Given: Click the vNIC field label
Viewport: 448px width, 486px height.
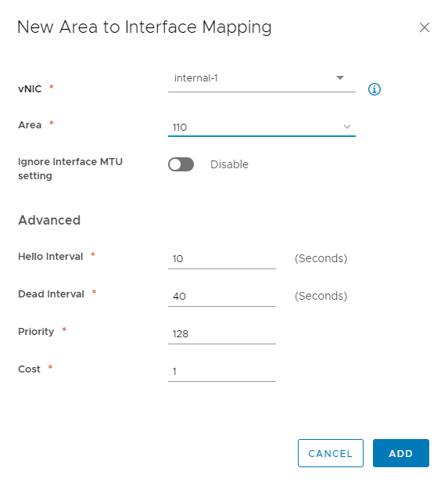Looking at the screenshot, I should 30,89.
